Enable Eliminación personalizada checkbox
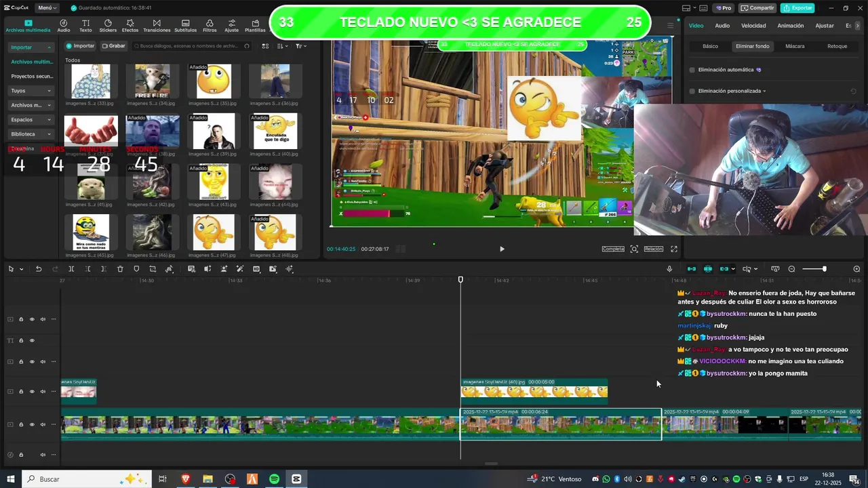The width and height of the screenshot is (868, 488). click(x=692, y=91)
